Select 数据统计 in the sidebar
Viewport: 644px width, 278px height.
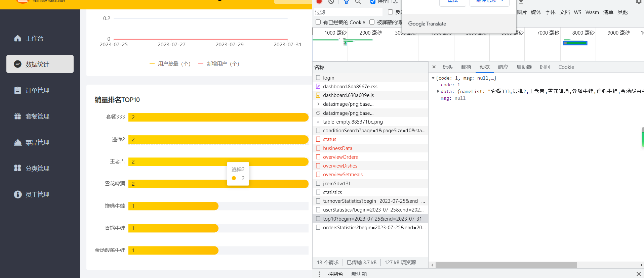point(40,64)
